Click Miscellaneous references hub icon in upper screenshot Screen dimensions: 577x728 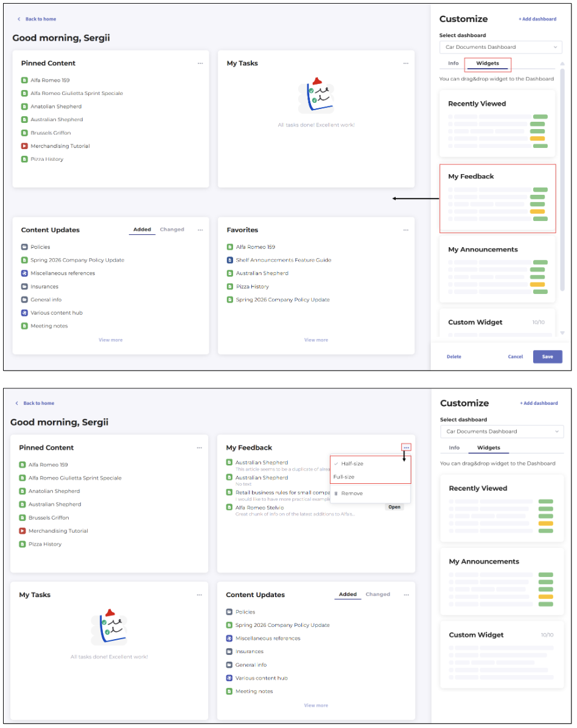[24, 273]
